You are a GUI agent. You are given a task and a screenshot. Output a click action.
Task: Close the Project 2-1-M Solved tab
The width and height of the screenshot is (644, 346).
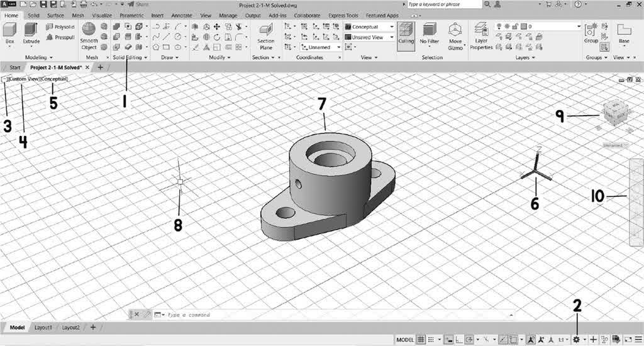87,67
